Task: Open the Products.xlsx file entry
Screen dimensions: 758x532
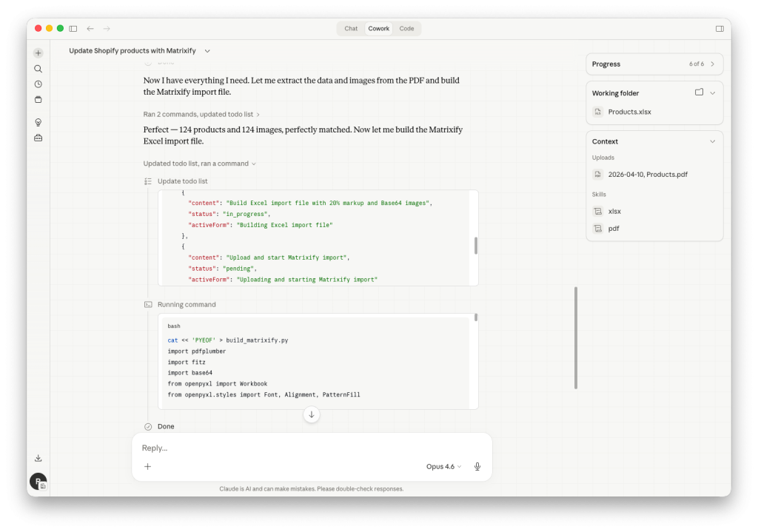Action: click(631, 111)
